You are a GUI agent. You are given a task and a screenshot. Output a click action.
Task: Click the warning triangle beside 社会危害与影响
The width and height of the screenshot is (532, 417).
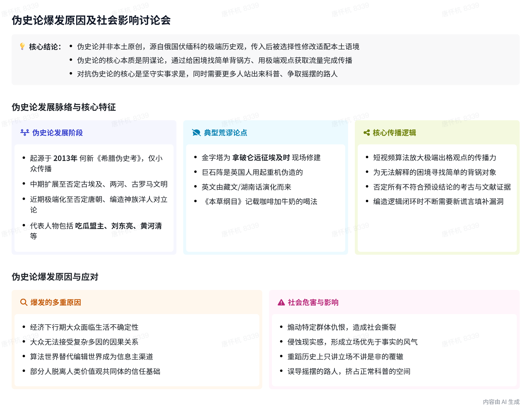281,302
